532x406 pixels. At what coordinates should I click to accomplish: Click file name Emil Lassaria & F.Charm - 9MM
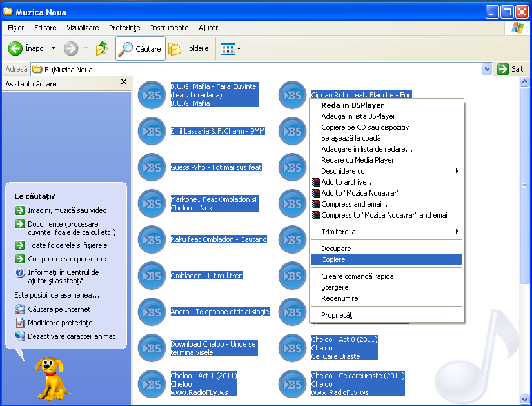point(217,131)
